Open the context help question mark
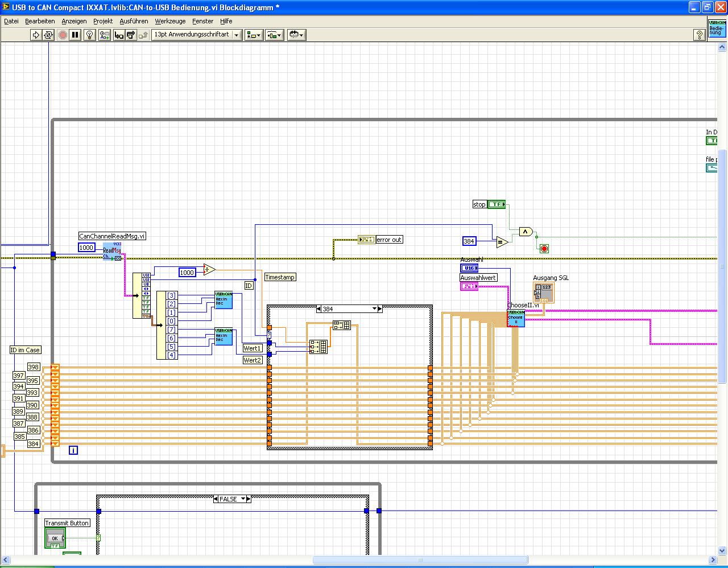 (700, 35)
